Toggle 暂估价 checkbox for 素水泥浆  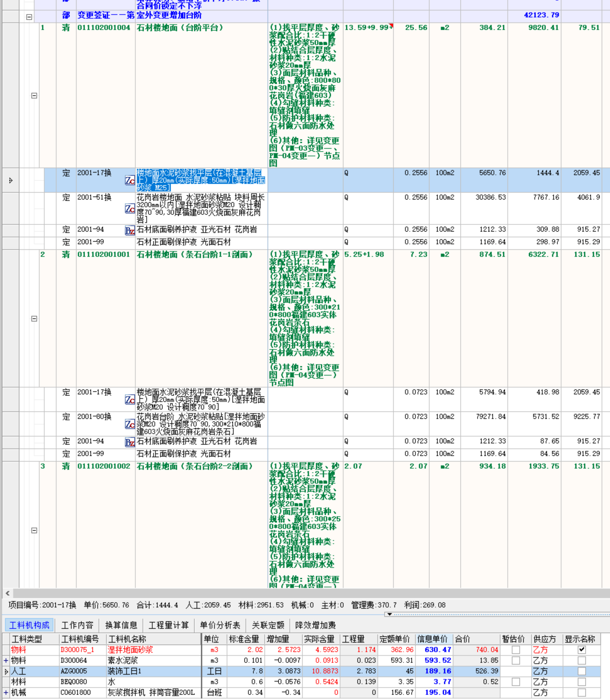[516, 660]
